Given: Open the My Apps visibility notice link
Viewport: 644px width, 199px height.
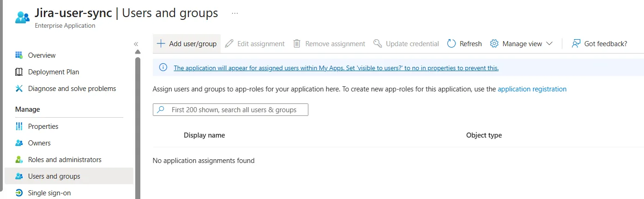Looking at the screenshot, I should 336,68.
